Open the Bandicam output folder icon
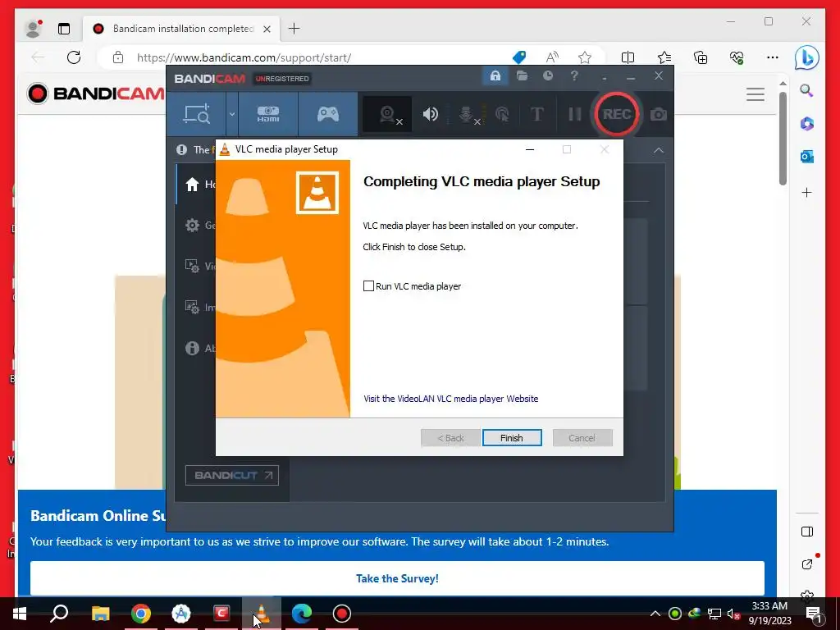The image size is (840, 630). click(522, 76)
